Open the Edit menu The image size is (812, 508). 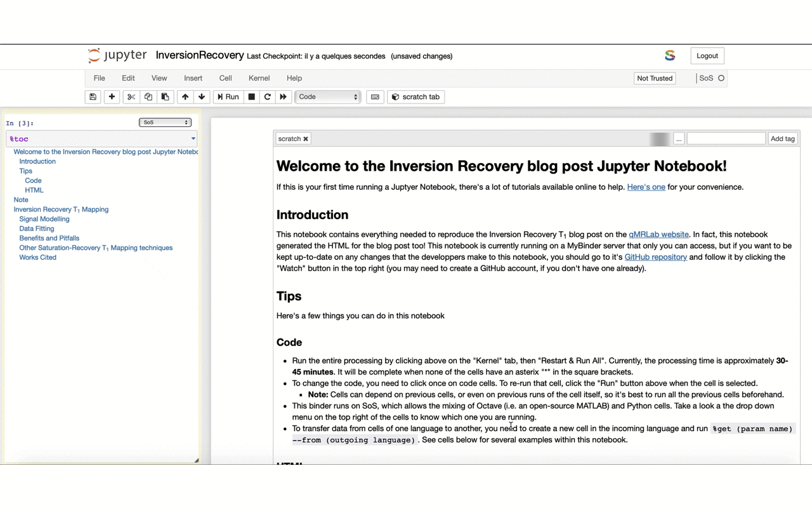(128, 78)
